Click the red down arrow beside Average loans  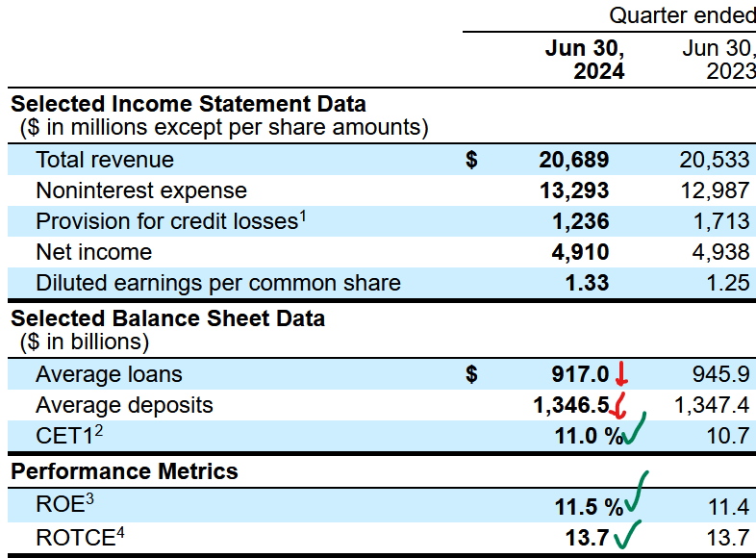coord(621,373)
